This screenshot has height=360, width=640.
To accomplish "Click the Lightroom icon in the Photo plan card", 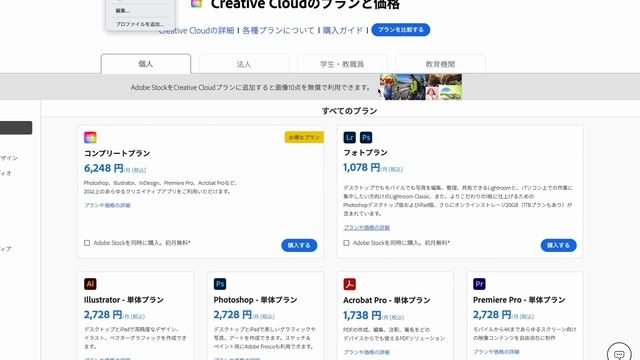I will [349, 138].
